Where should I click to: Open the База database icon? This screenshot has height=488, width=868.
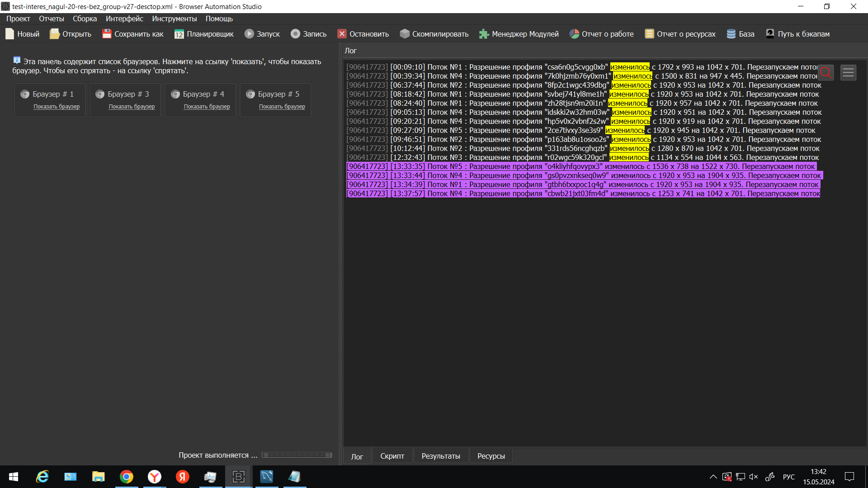pos(731,34)
